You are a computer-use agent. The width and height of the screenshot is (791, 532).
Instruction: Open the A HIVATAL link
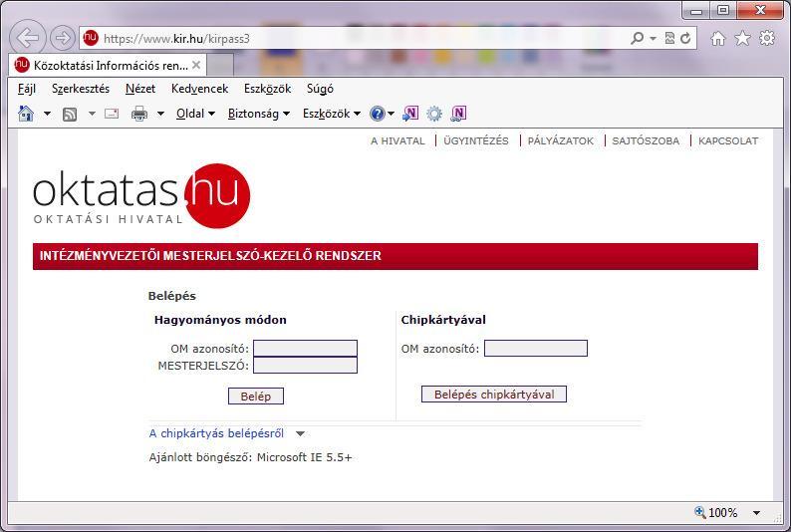coord(397,141)
